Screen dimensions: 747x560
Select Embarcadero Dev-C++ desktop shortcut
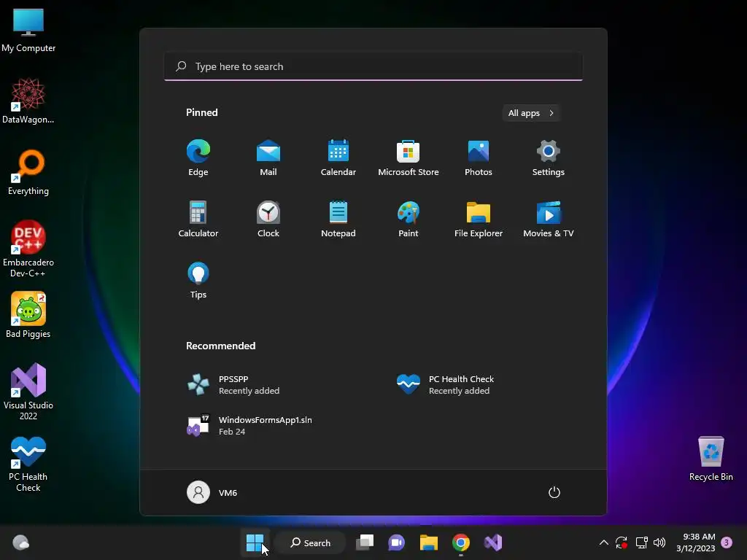pos(28,249)
